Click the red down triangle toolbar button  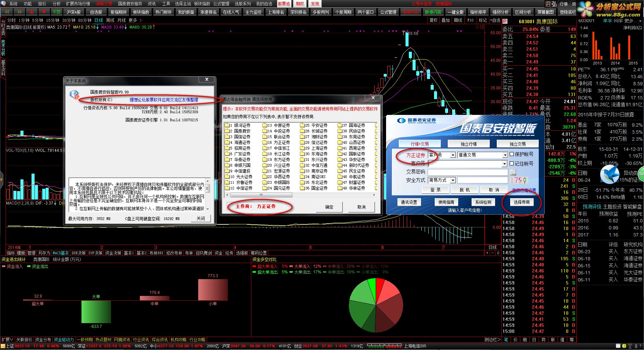pos(44,12)
